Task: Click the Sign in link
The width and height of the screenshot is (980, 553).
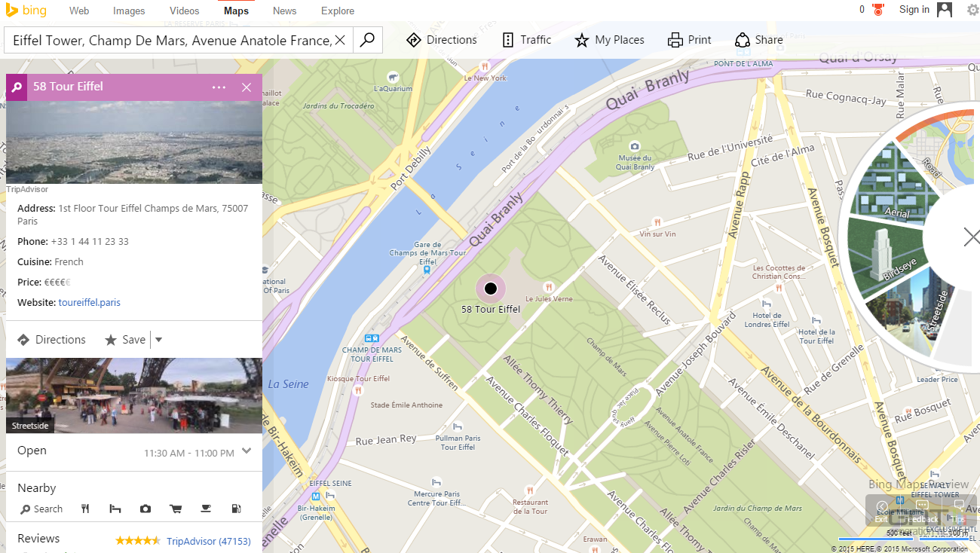Action: pos(914,10)
